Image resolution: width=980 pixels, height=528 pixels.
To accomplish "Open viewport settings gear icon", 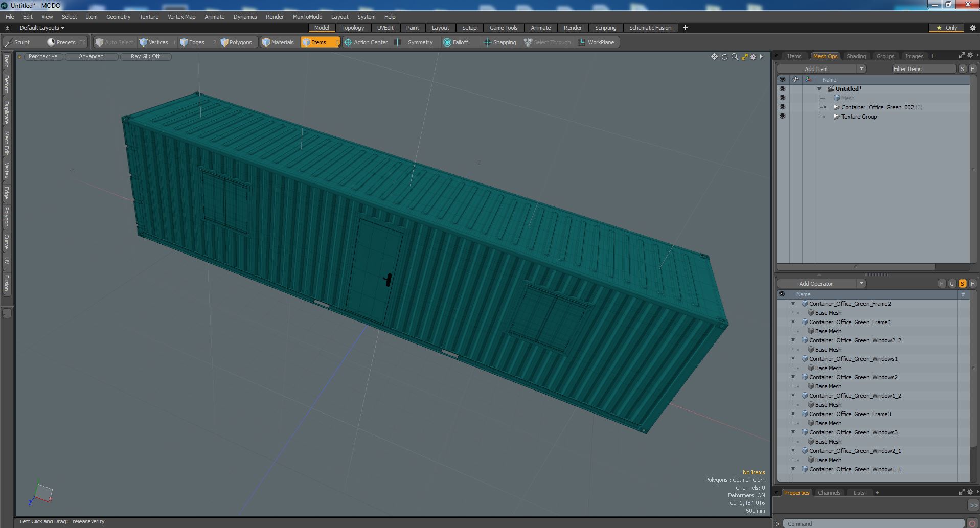I will tap(753, 57).
